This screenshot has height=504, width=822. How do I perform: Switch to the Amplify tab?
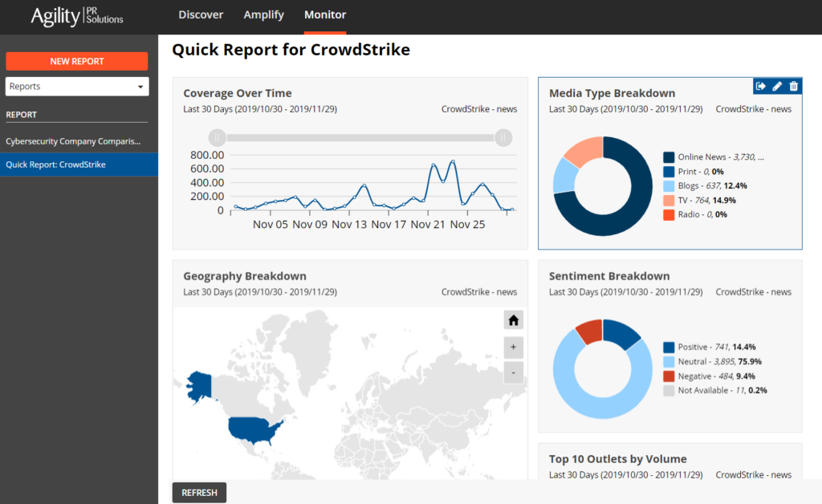click(x=263, y=14)
